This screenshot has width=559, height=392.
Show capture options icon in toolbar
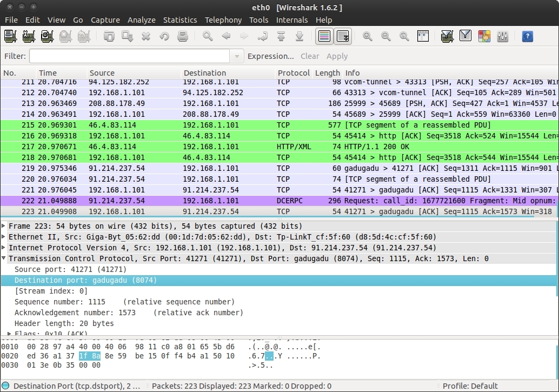[x=29, y=36]
